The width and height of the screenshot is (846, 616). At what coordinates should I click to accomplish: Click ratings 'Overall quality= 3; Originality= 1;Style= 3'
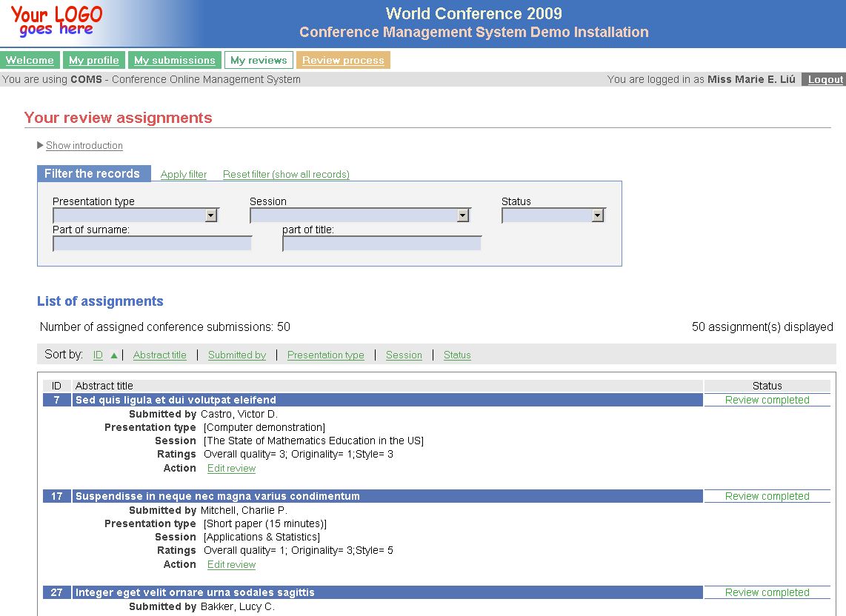[x=299, y=454]
